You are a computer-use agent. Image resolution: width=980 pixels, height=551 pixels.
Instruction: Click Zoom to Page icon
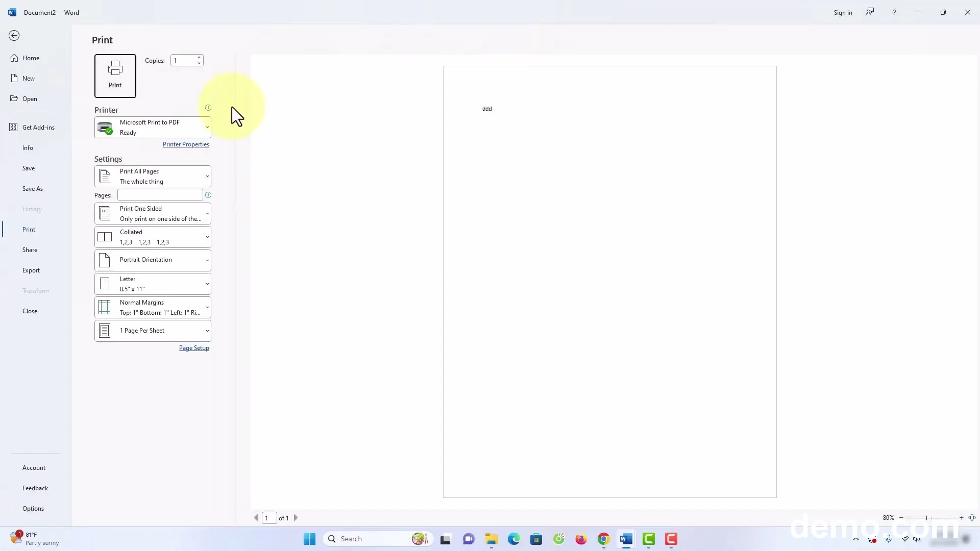[972, 518]
